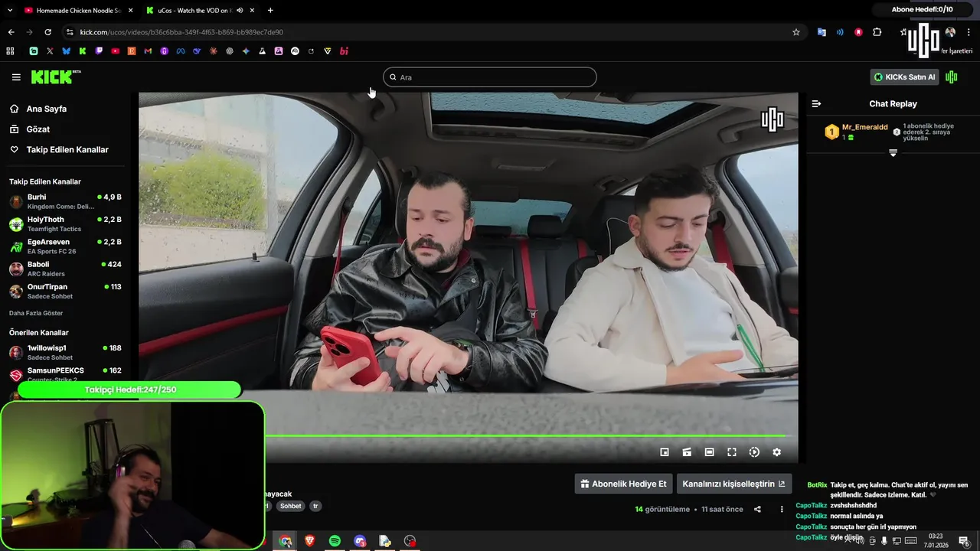Open the YouTube bookmark
The width and height of the screenshot is (980, 551).
point(115,51)
